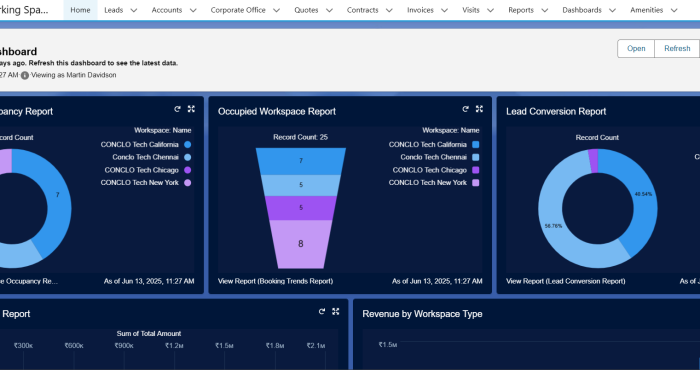Open the Corporate Office tab
700x370 pixels.
click(x=238, y=10)
